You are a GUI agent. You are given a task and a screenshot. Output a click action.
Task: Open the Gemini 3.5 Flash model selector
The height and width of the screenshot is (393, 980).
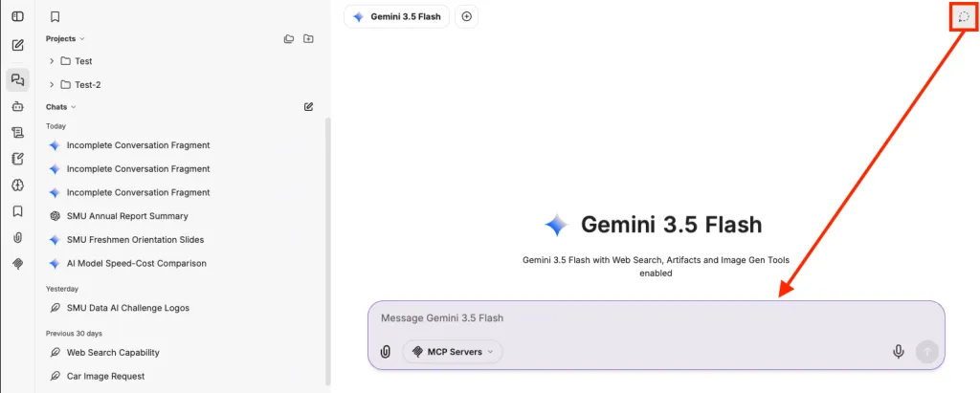pos(396,17)
